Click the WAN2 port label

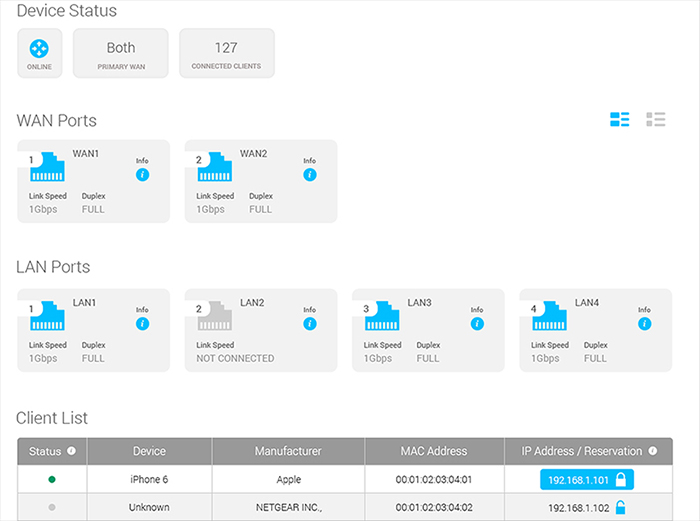tap(254, 154)
